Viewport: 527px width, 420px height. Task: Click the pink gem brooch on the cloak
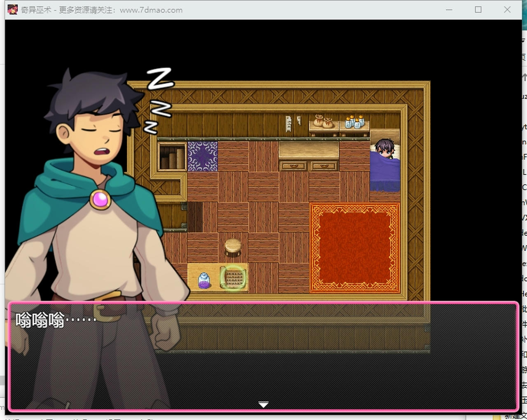pos(100,200)
